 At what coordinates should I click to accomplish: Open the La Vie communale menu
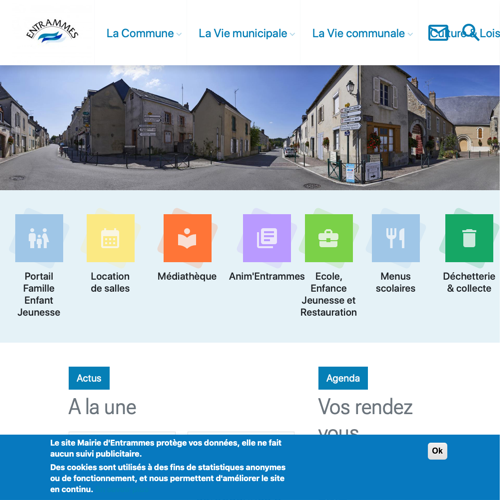358,33
